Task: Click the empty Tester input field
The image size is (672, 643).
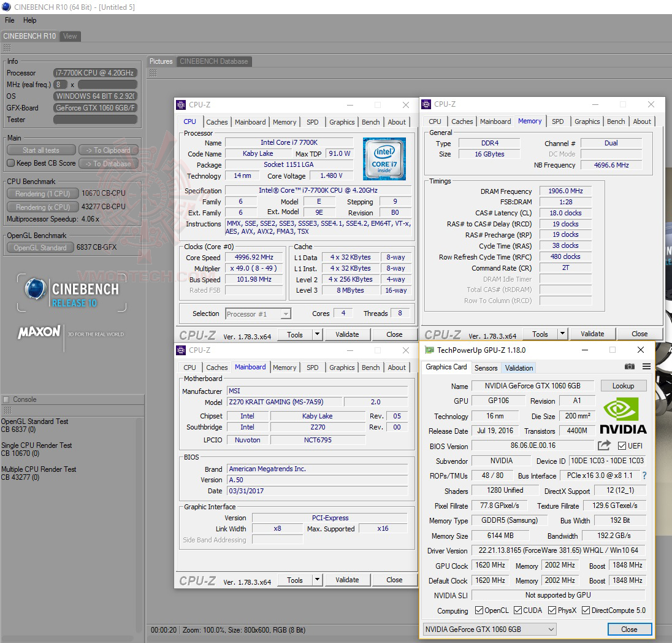Action: click(x=95, y=119)
